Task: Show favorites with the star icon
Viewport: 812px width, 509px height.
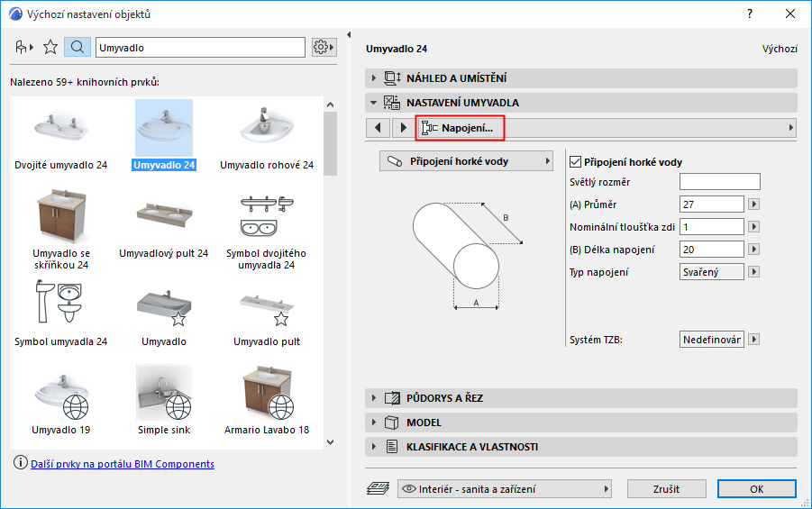Action: (50, 48)
